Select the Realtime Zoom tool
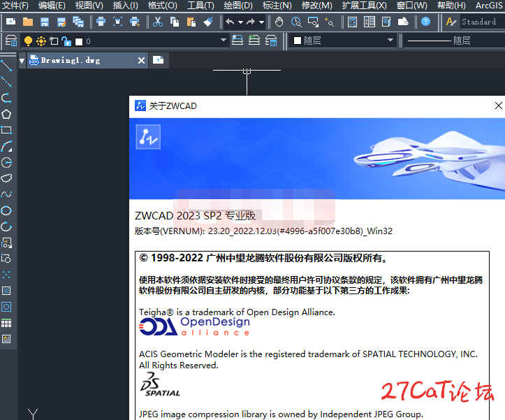This screenshot has width=505, height=420. [x=296, y=22]
